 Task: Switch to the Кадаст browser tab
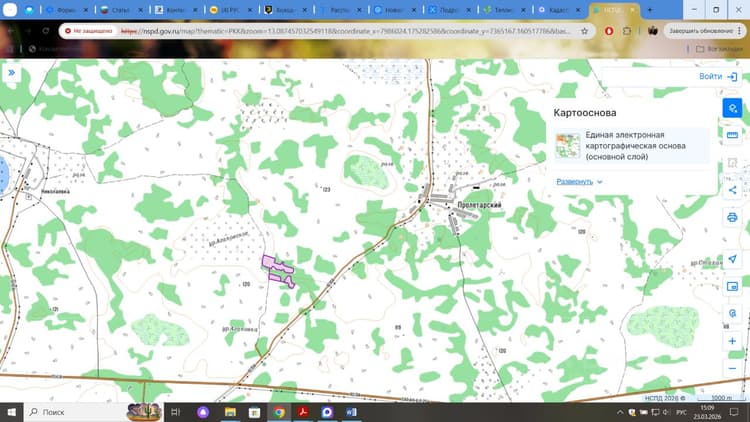pyautogui.click(x=559, y=10)
